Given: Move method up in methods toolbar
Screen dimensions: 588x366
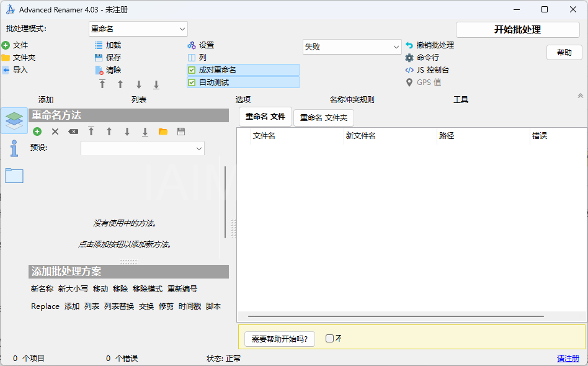Looking at the screenshot, I should 109,132.
